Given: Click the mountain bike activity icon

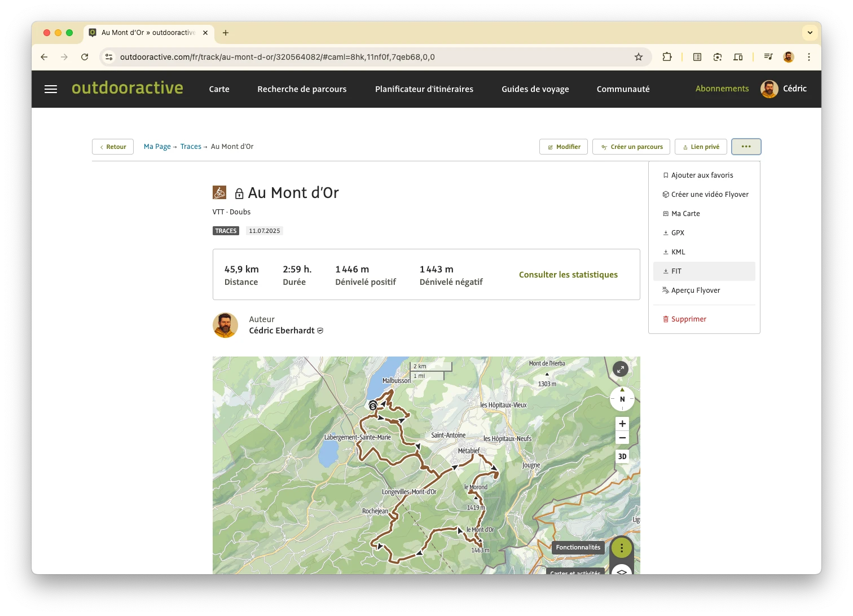Looking at the screenshot, I should tap(219, 192).
